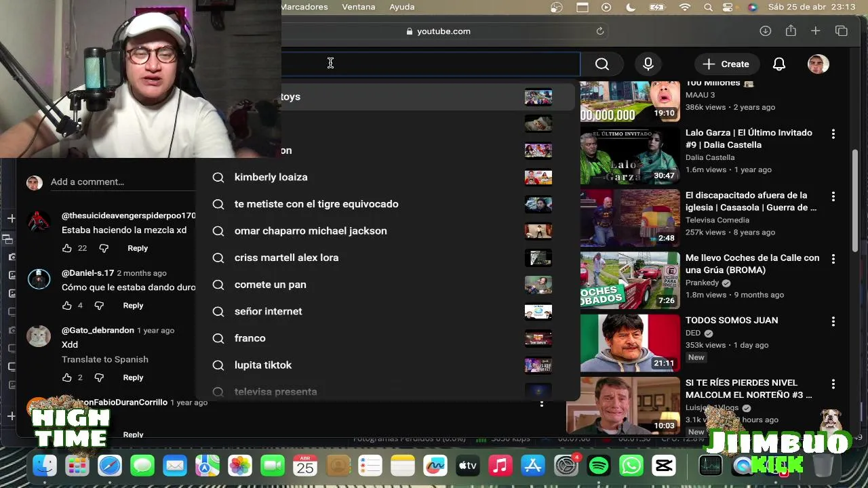Open the Marcadores menu in menu bar

click(304, 7)
